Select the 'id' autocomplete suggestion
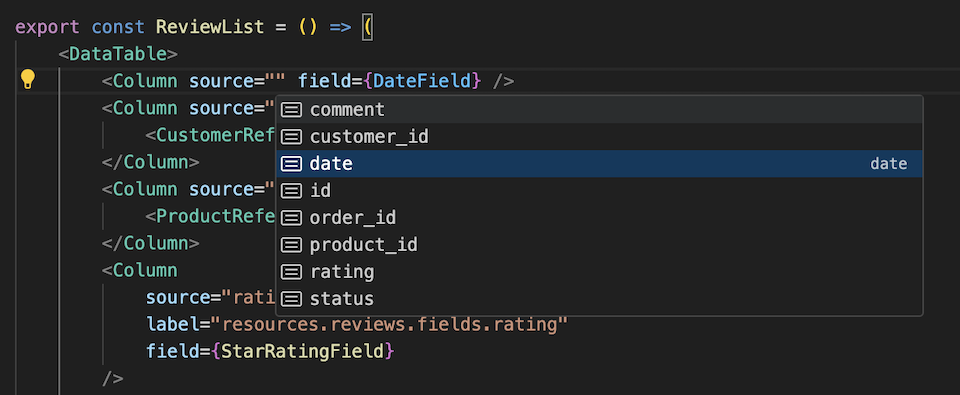Image resolution: width=960 pixels, height=395 pixels. pos(599,190)
